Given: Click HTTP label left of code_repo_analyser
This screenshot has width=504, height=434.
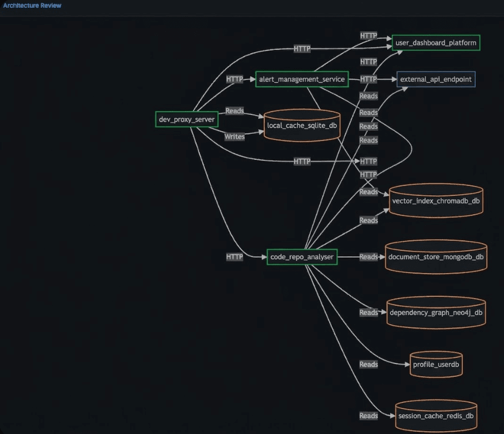Looking at the screenshot, I should pyautogui.click(x=234, y=257).
